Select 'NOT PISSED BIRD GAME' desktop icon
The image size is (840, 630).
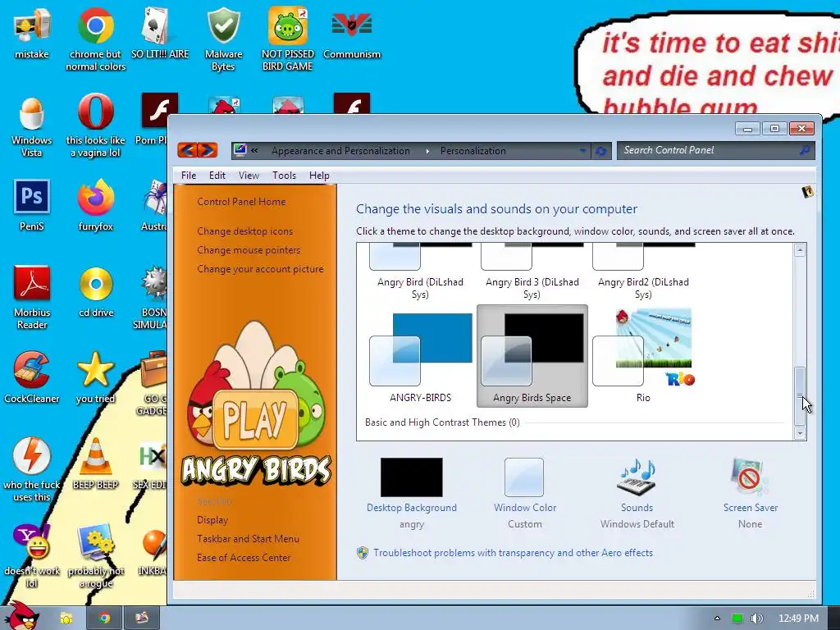click(x=288, y=40)
